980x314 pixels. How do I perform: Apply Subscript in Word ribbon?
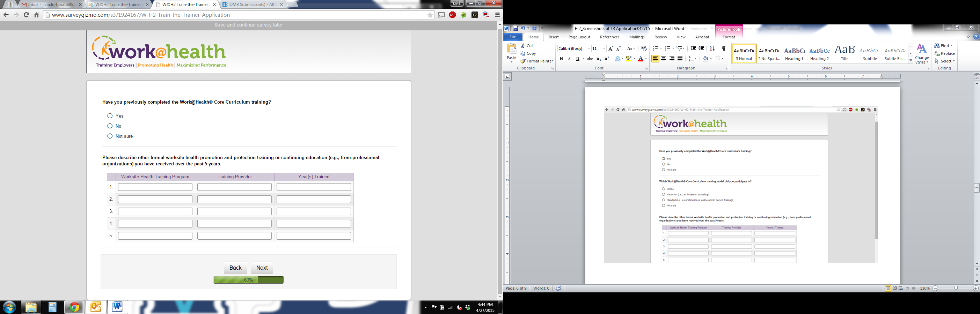click(x=598, y=59)
